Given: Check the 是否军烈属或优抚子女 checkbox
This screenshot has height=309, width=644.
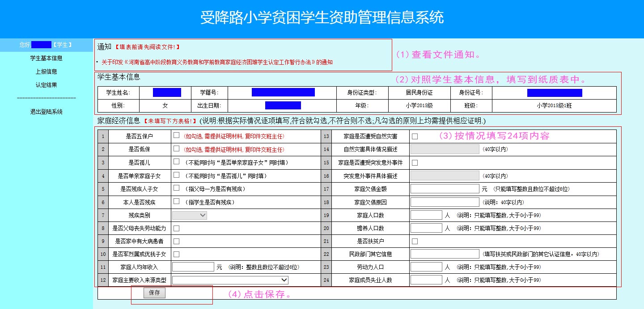Looking at the screenshot, I should tap(177, 254).
